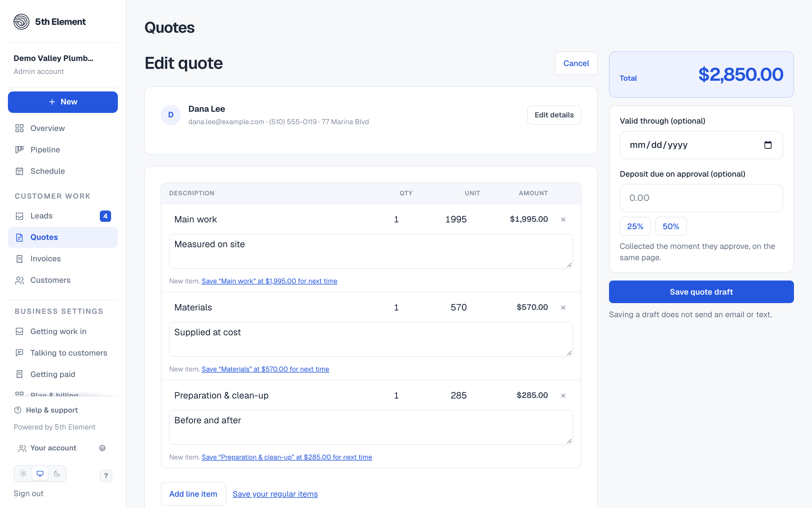
Task: Save Preparation & clean-up for next time
Action: [x=287, y=457]
